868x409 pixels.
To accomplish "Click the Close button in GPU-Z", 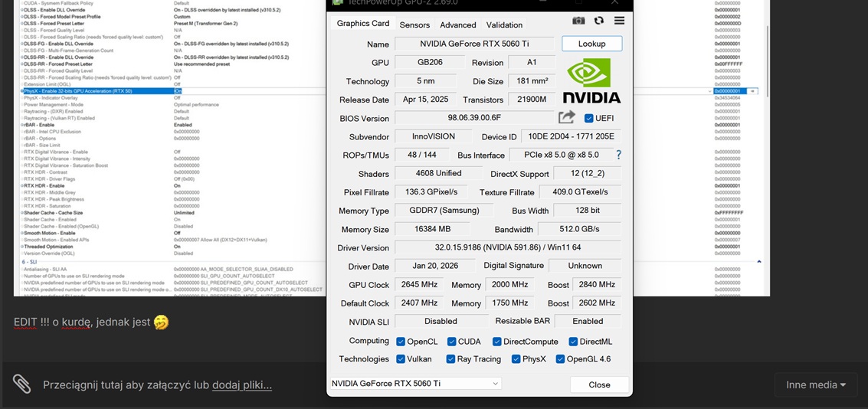I will (600, 384).
